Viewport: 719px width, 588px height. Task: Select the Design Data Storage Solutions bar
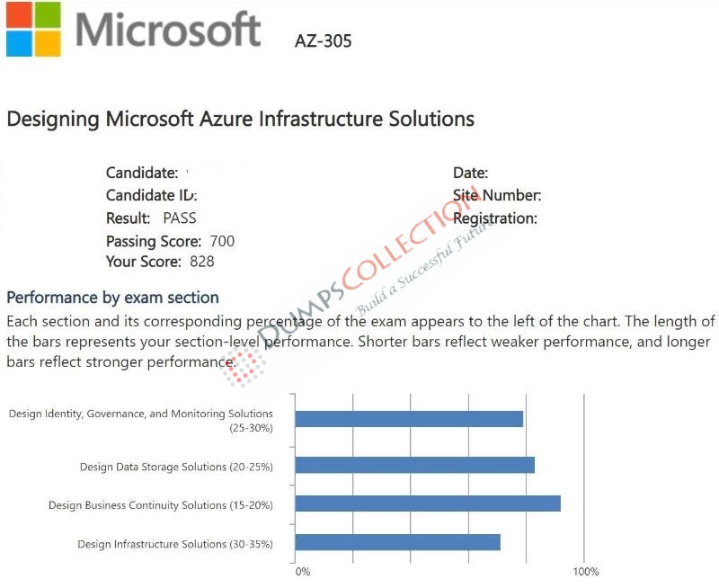pyautogui.click(x=415, y=465)
